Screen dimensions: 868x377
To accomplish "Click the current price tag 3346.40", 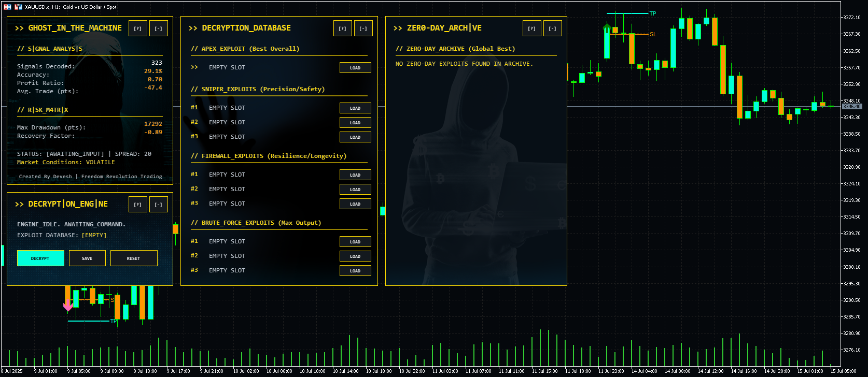I will point(852,107).
